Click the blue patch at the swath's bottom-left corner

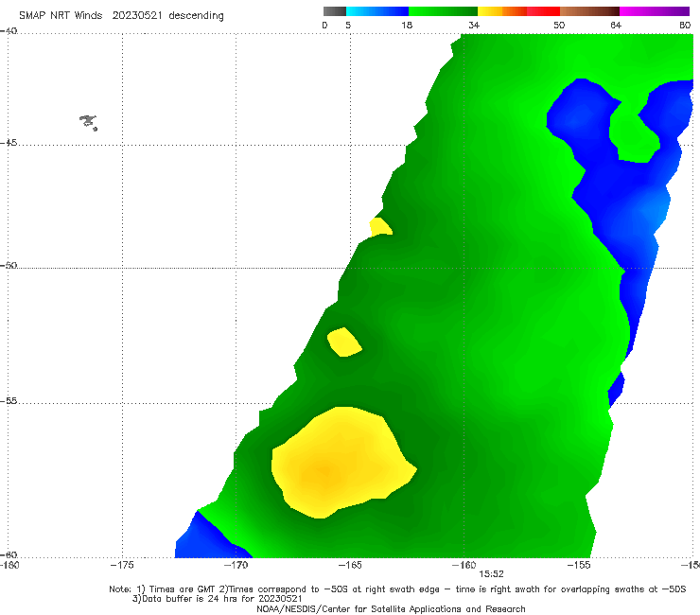(210, 538)
